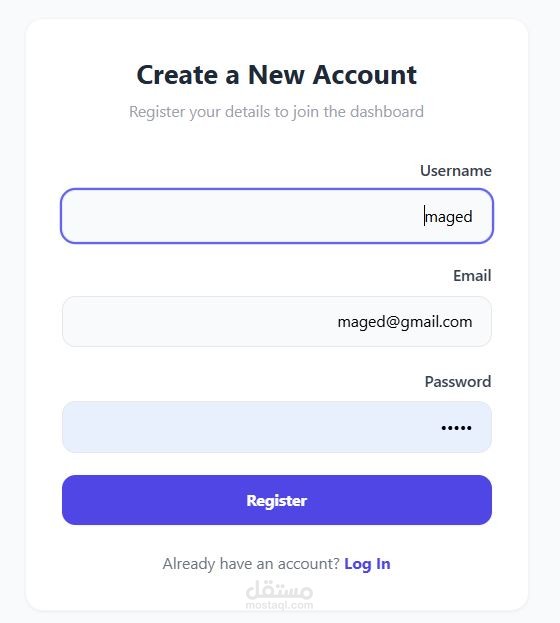
Task: Click the mostaql Arabic watermark logo
Action: [279, 590]
